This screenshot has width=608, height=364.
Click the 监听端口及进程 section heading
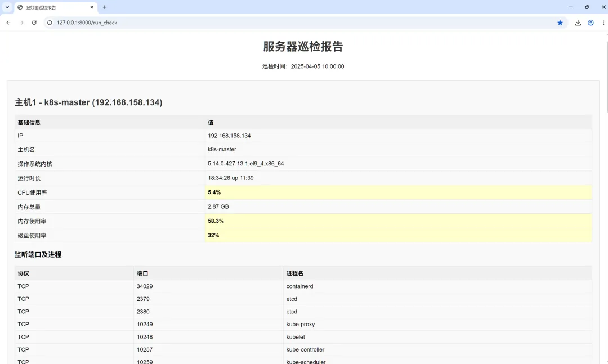tap(38, 255)
